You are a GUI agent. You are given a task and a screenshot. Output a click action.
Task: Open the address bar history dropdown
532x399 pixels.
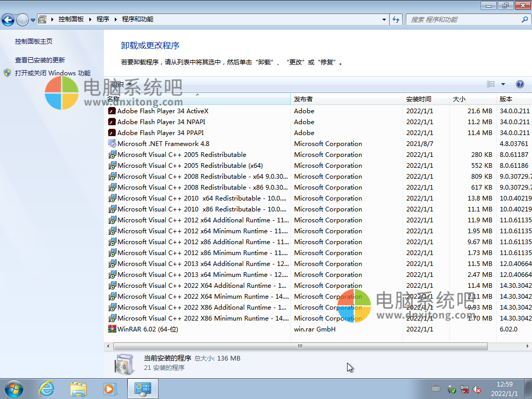coord(384,20)
